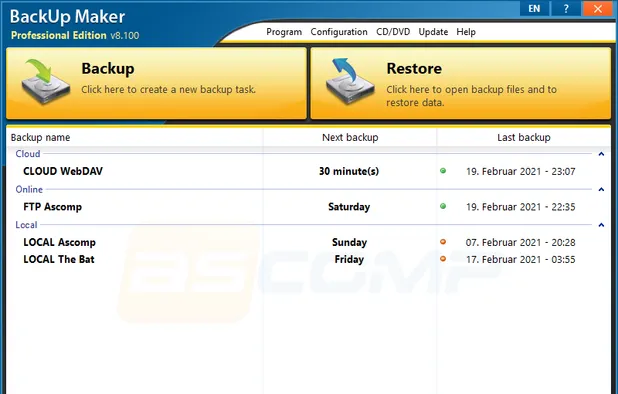Click the 30 minute(s) next backup value
Screen dimensions: 618x394
click(349, 171)
